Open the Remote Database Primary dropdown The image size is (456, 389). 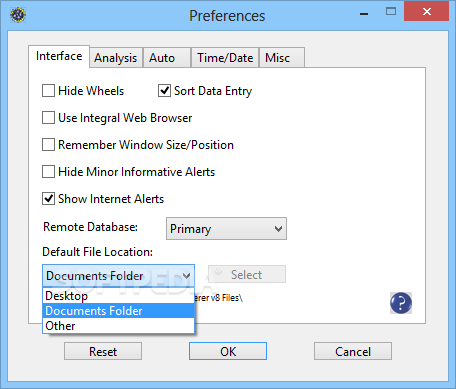(226, 229)
